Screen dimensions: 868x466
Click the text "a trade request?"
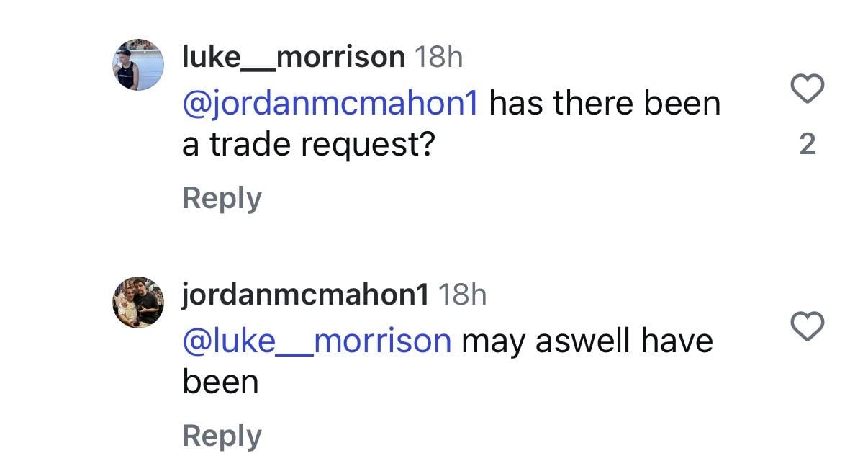(x=309, y=145)
